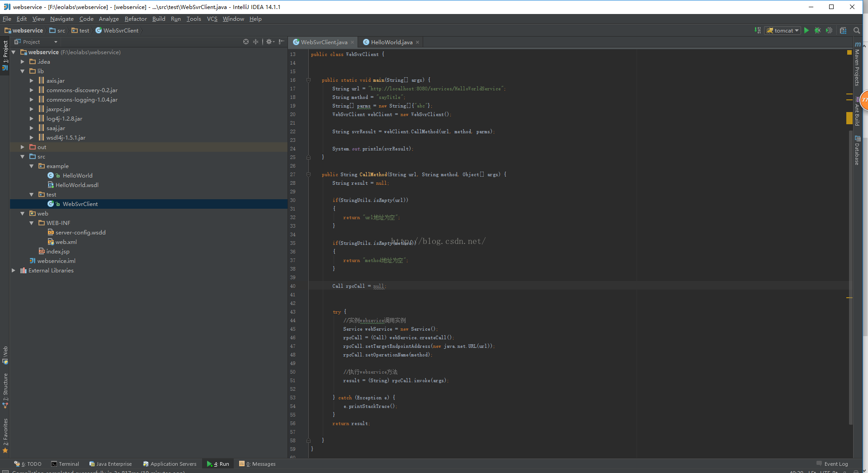Open the Structure tool window
Screen dimensions: 868x473
click(5, 391)
